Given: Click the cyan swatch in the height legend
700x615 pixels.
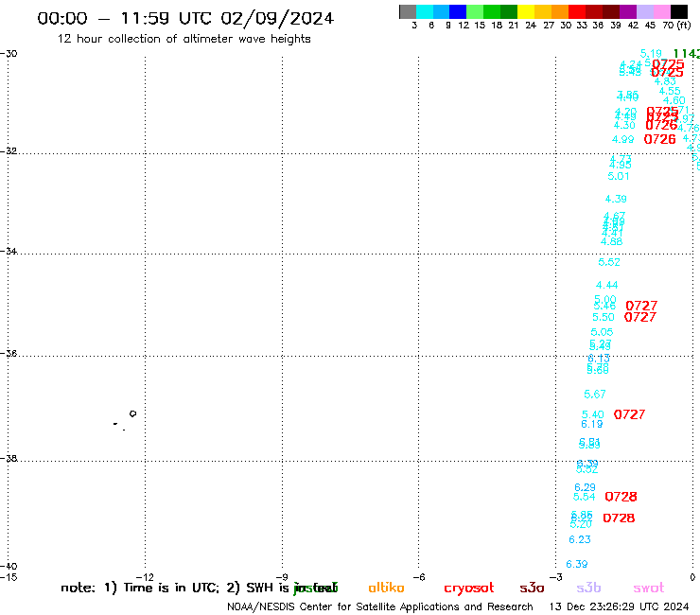Looking at the screenshot, I should pos(425,11).
